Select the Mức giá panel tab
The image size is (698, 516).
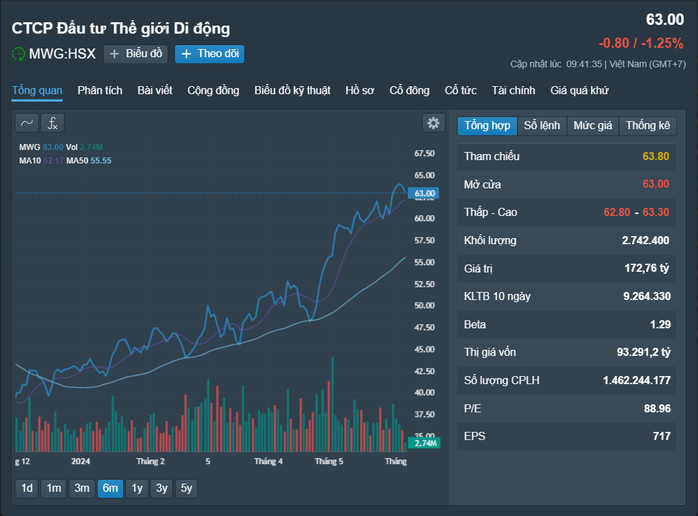tap(592, 126)
